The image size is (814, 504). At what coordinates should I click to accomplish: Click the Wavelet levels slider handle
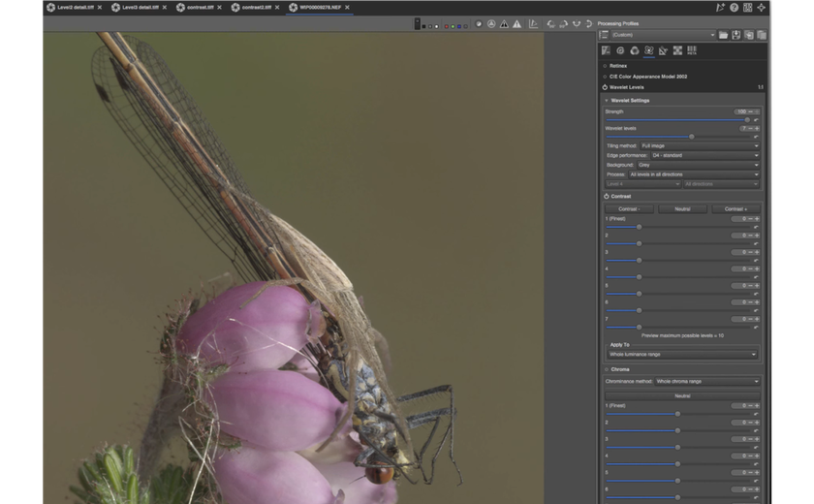[x=692, y=137]
